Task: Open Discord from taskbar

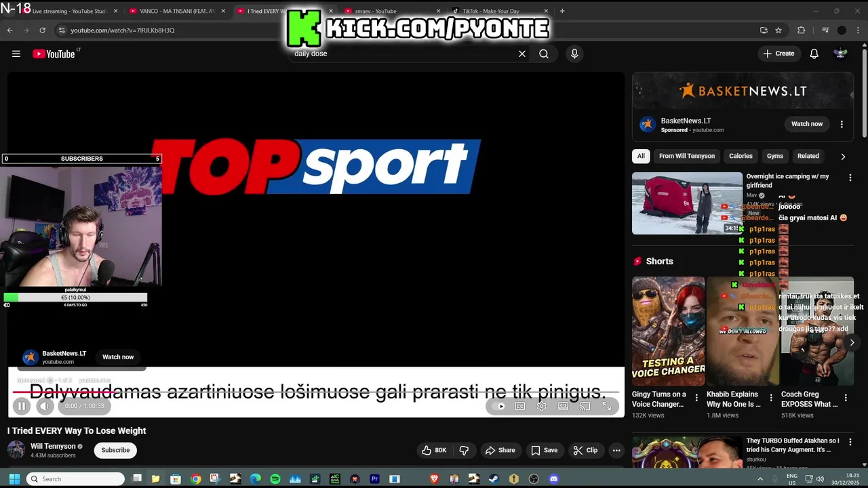Action: [x=553, y=479]
